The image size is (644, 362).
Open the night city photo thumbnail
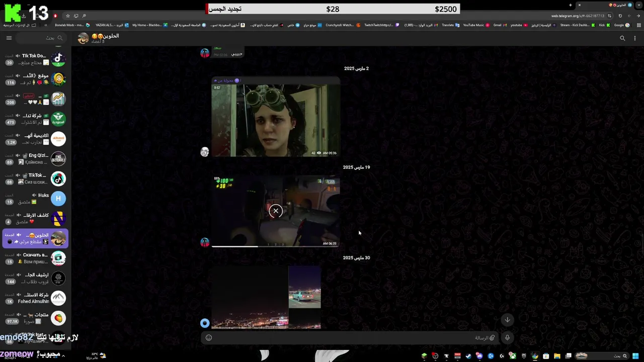tap(250, 298)
